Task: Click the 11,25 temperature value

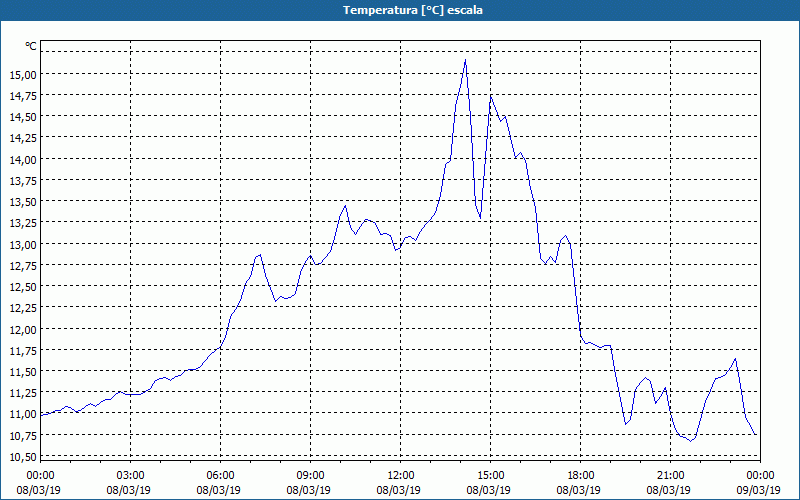Action: tap(22, 393)
